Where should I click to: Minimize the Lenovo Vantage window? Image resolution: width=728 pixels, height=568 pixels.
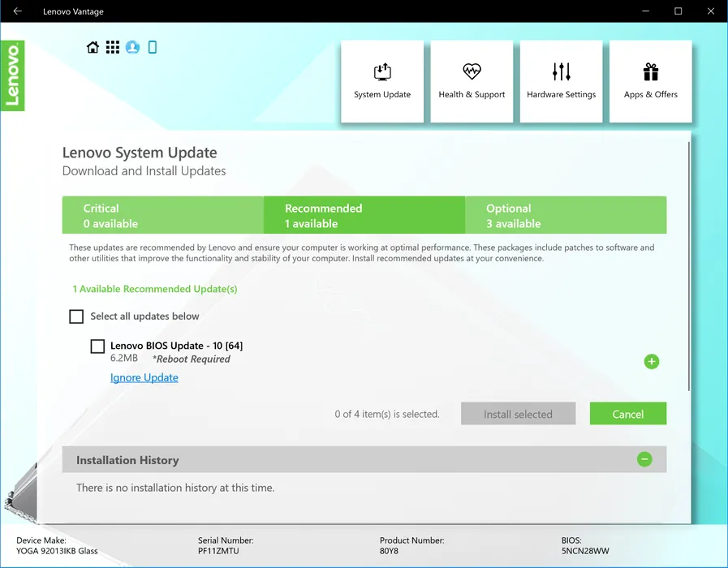646,11
